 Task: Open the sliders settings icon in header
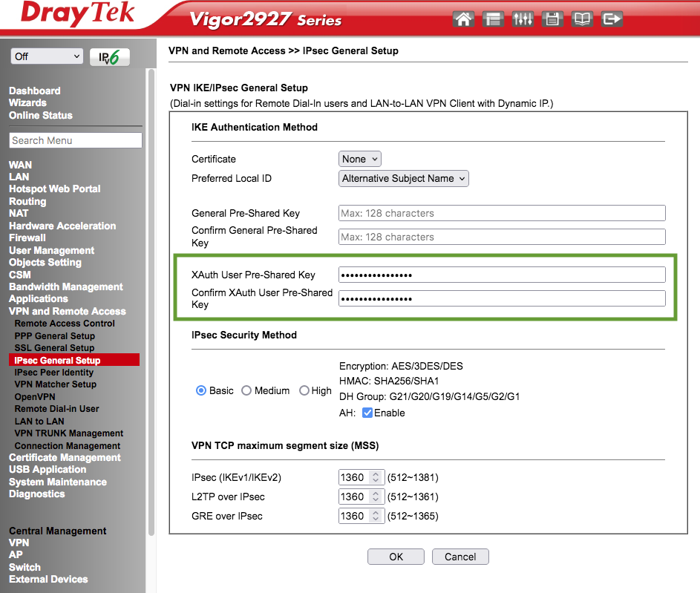click(523, 19)
